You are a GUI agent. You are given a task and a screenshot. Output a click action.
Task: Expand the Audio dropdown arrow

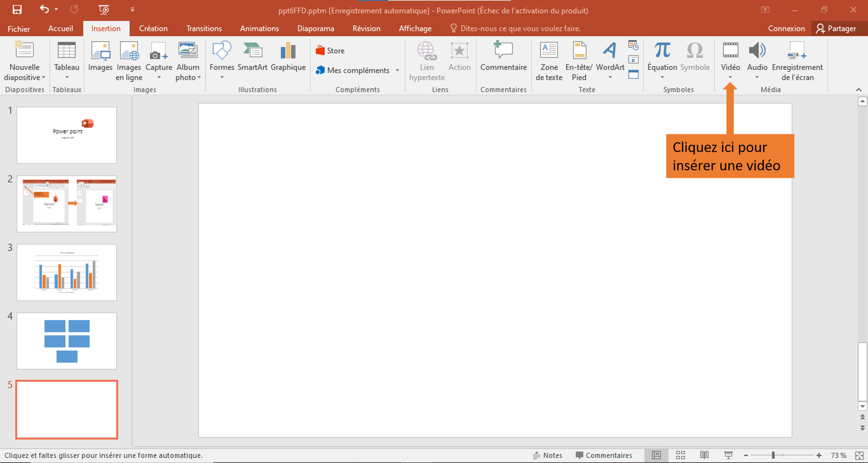757,78
